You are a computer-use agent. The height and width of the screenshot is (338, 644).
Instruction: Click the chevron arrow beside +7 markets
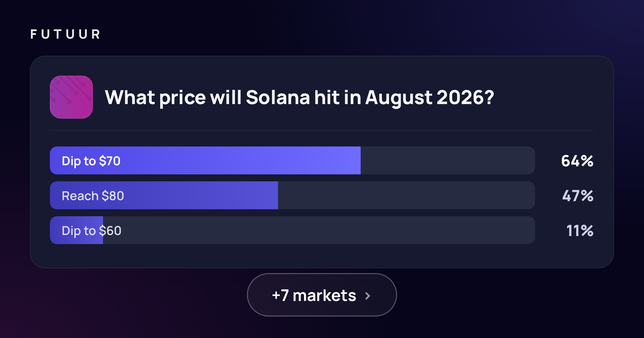[368, 296]
